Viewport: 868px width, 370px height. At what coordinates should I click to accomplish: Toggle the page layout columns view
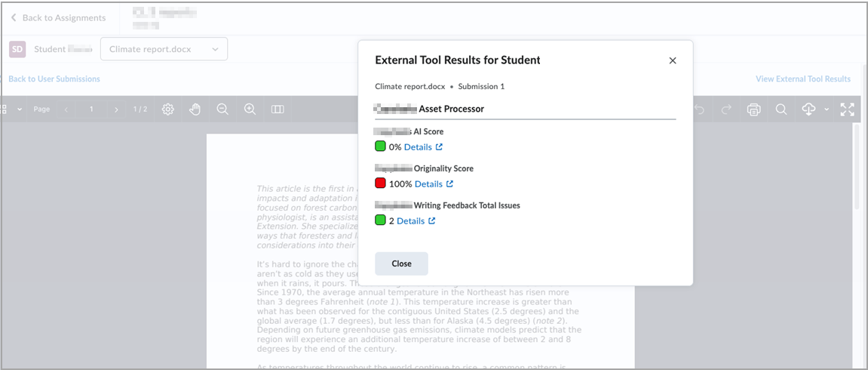(278, 109)
